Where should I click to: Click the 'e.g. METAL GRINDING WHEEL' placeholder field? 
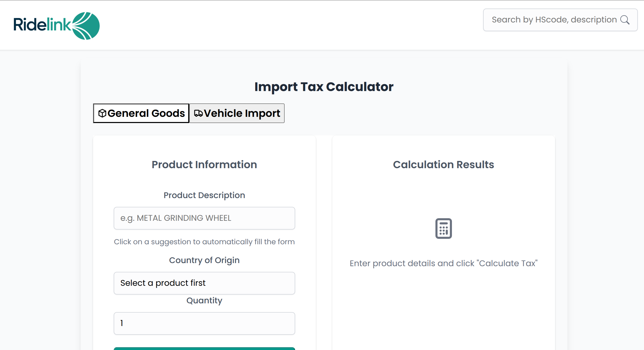coord(204,218)
